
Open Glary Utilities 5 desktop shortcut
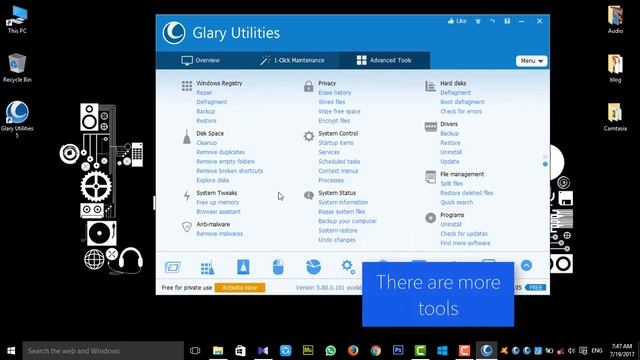(x=17, y=119)
